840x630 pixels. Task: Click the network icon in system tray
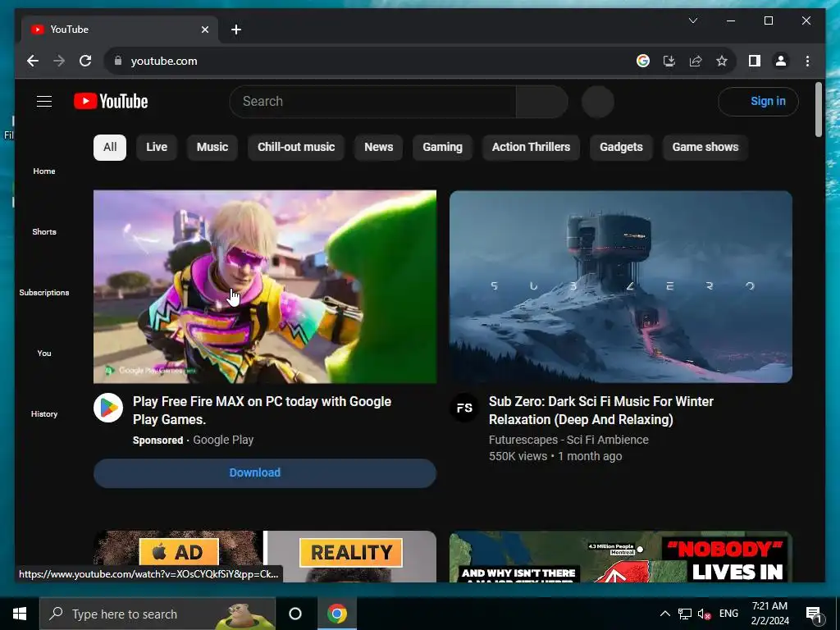(685, 614)
